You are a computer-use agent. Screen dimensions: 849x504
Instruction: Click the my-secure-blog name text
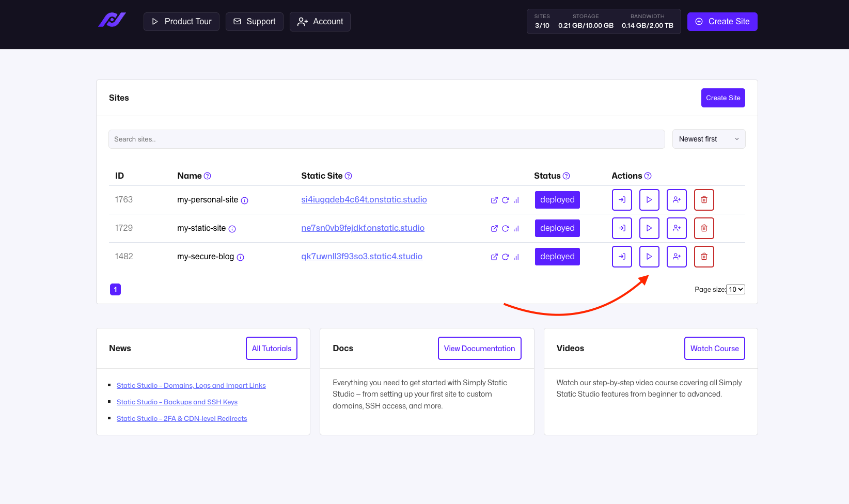pos(206,257)
